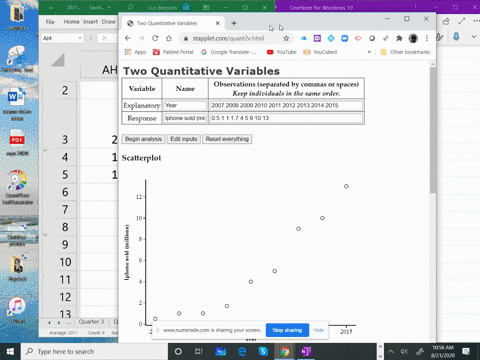
Task: Hide the screen sharing notification
Action: coord(318,330)
